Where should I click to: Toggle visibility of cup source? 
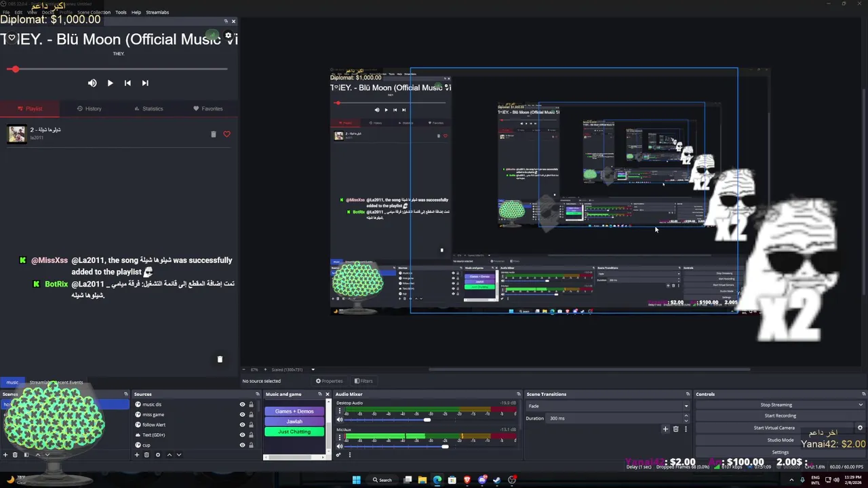242,445
